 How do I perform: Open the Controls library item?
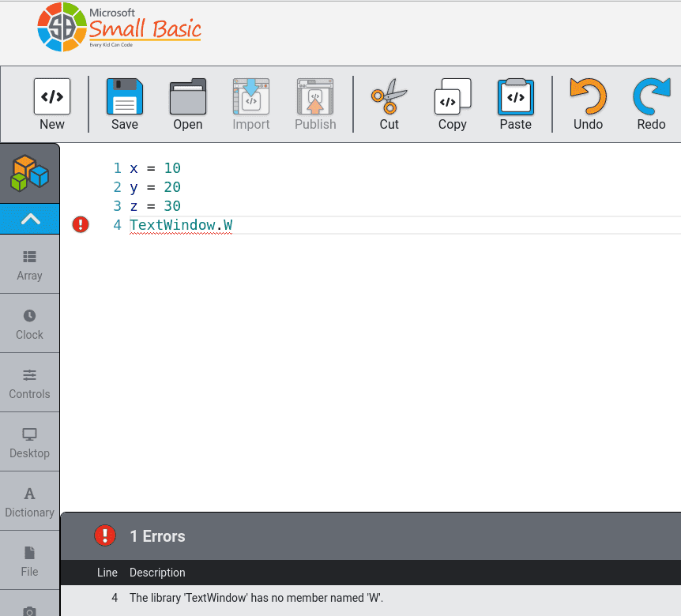29,383
